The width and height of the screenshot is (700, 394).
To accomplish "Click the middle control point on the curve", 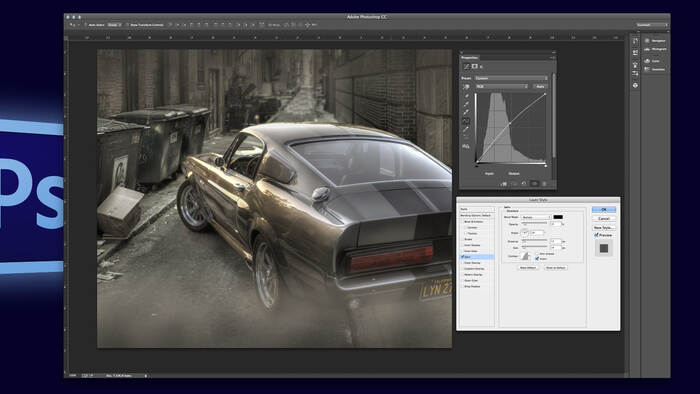I will point(510,124).
